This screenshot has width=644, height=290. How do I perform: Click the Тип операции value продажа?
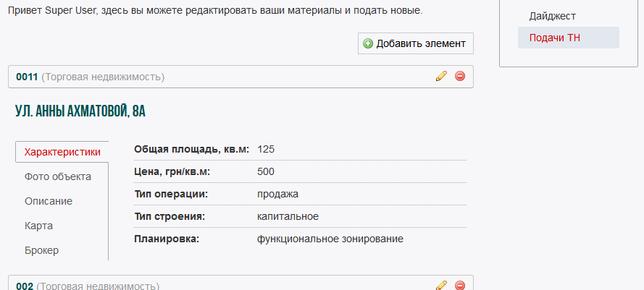[x=277, y=194]
